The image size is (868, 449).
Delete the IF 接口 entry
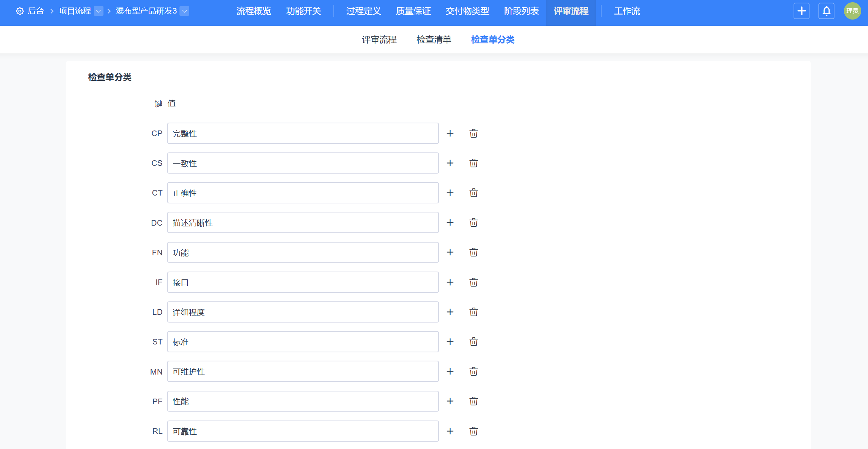[x=473, y=282]
